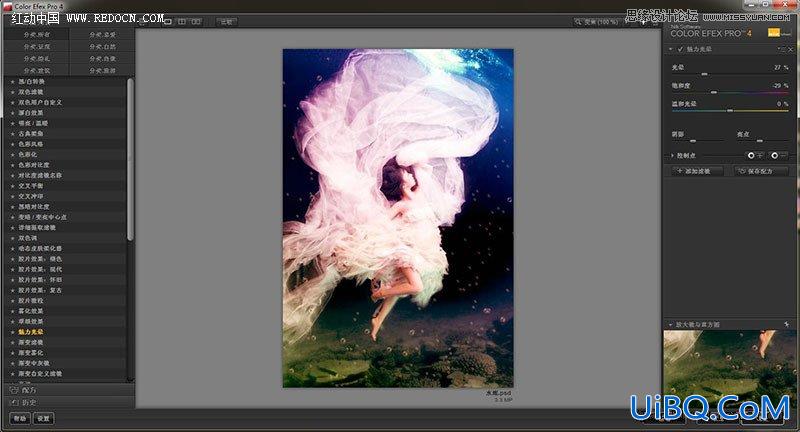The height and width of the screenshot is (432, 800).
Task: Uncheck the 魅力光晕 filter enable checkbox
Action: [x=680, y=49]
